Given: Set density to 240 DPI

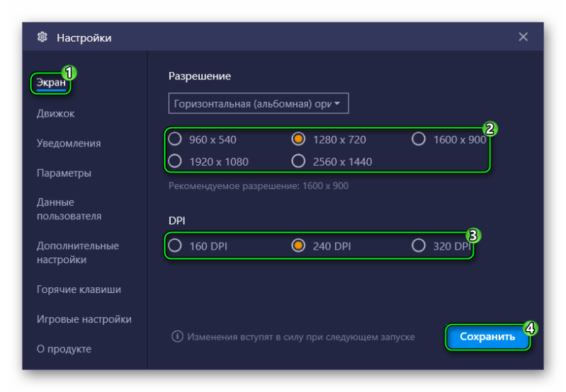Looking at the screenshot, I should [321, 246].
